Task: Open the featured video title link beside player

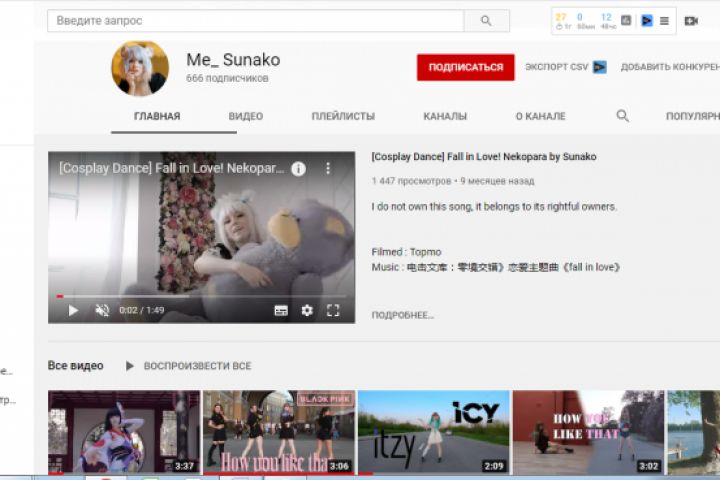Action: (x=484, y=157)
